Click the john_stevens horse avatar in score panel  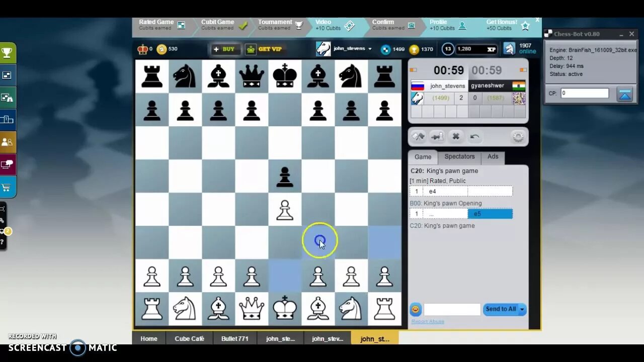[417, 98]
